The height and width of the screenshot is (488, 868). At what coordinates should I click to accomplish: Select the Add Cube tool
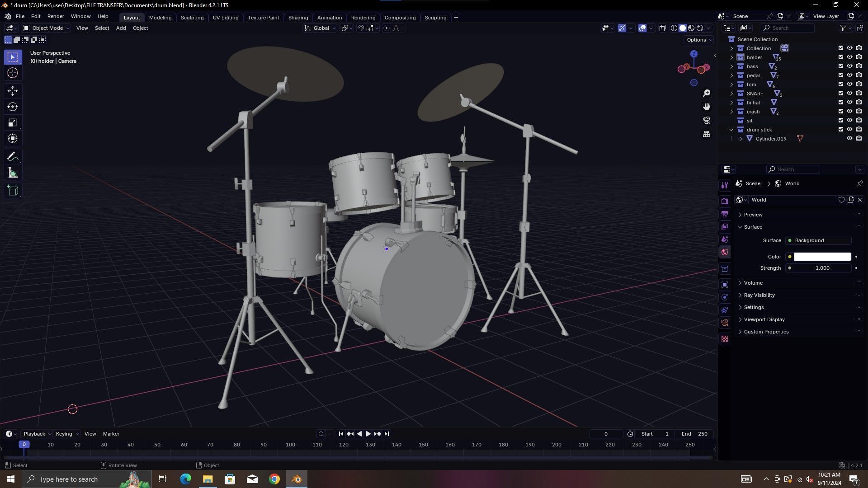[x=13, y=191]
